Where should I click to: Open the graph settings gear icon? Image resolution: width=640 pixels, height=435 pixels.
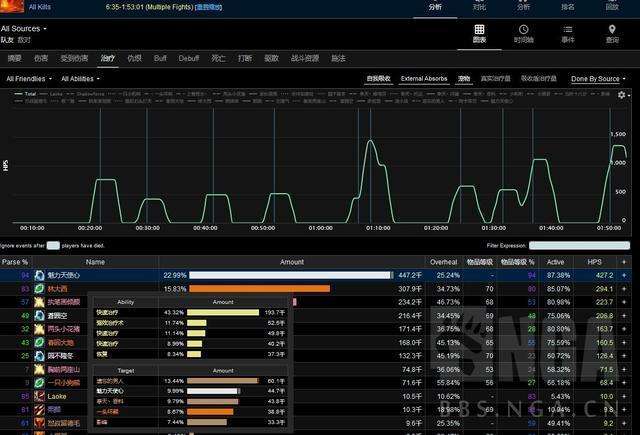point(622,95)
